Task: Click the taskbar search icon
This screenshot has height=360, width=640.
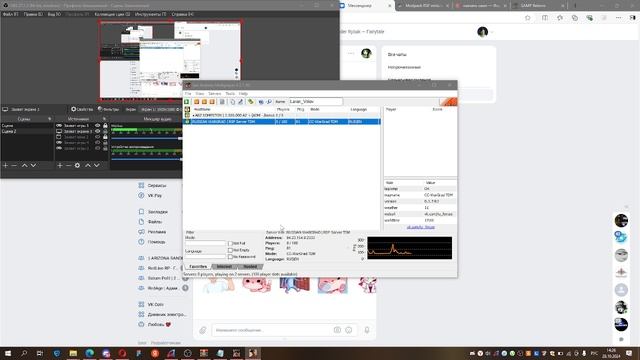Action: pos(24,353)
